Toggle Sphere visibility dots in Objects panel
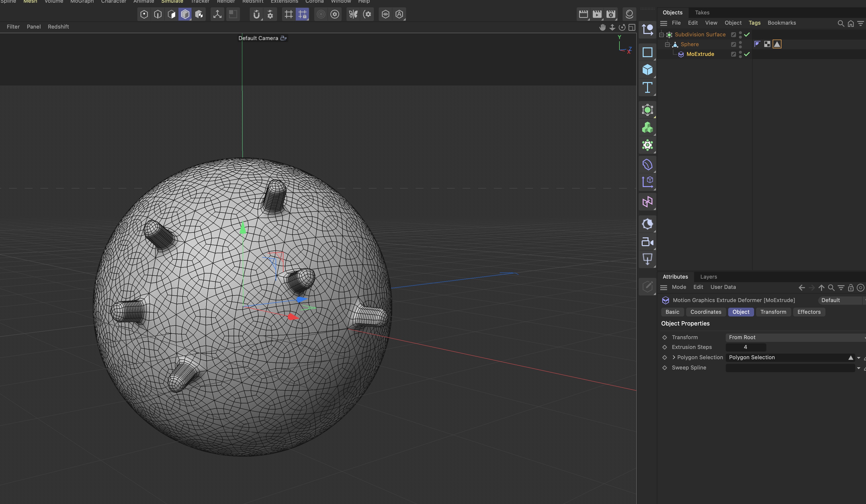The image size is (866, 504). tap(740, 44)
